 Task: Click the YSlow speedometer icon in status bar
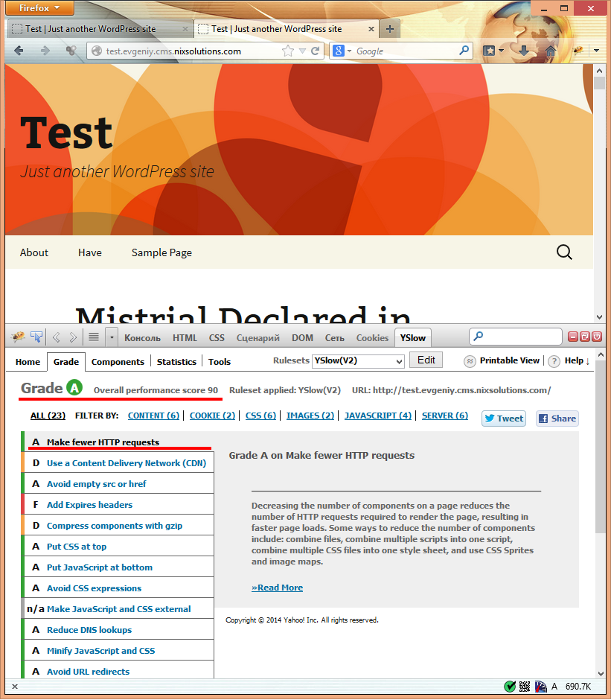[x=540, y=686]
